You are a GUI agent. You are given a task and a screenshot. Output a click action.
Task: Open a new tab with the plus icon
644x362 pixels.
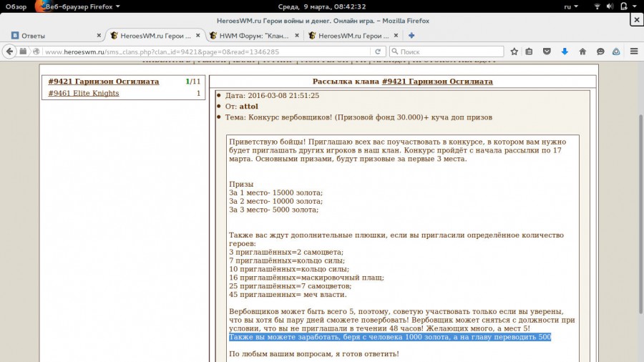(x=411, y=36)
